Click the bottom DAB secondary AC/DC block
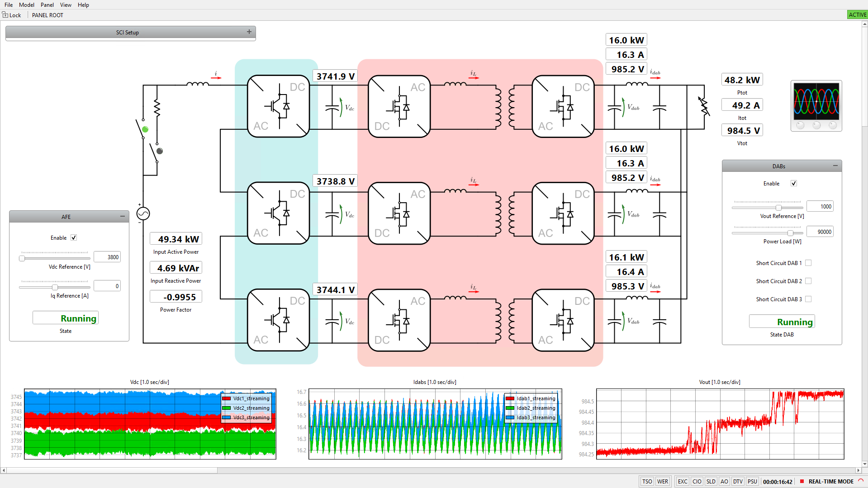 click(563, 320)
